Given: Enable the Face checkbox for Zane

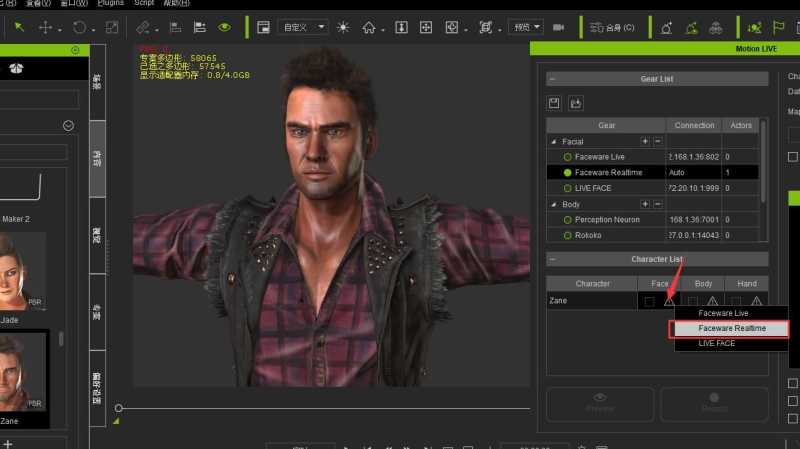Looking at the screenshot, I should (649, 300).
